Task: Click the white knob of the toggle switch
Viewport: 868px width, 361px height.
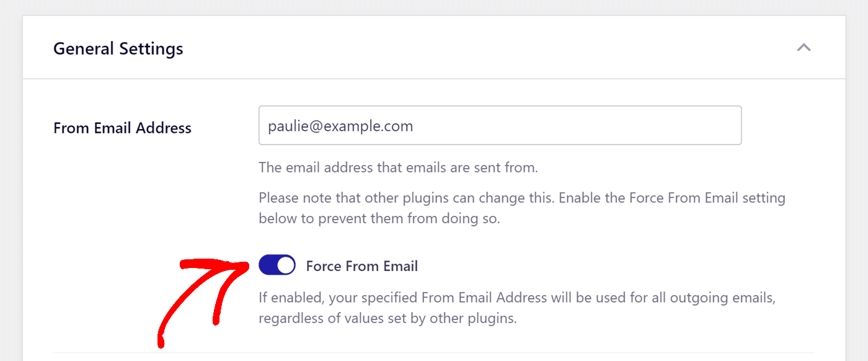Action: coord(285,265)
